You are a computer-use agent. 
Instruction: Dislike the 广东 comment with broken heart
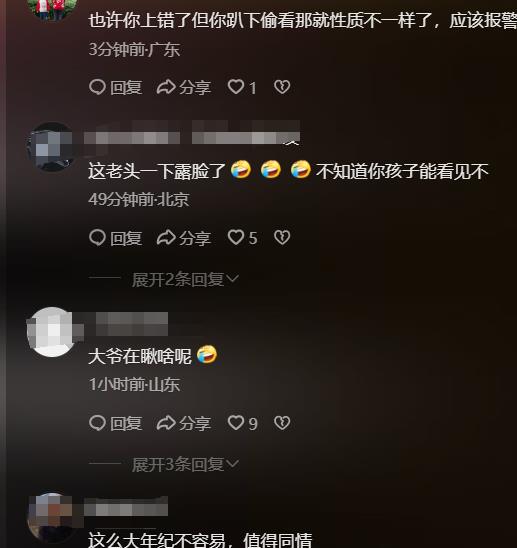[282, 87]
